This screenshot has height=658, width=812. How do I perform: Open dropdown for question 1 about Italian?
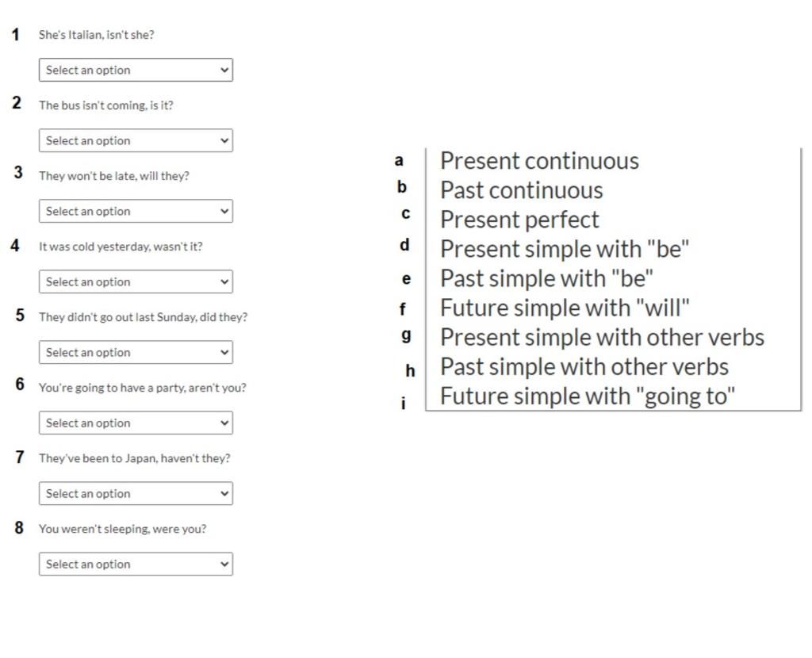click(136, 70)
